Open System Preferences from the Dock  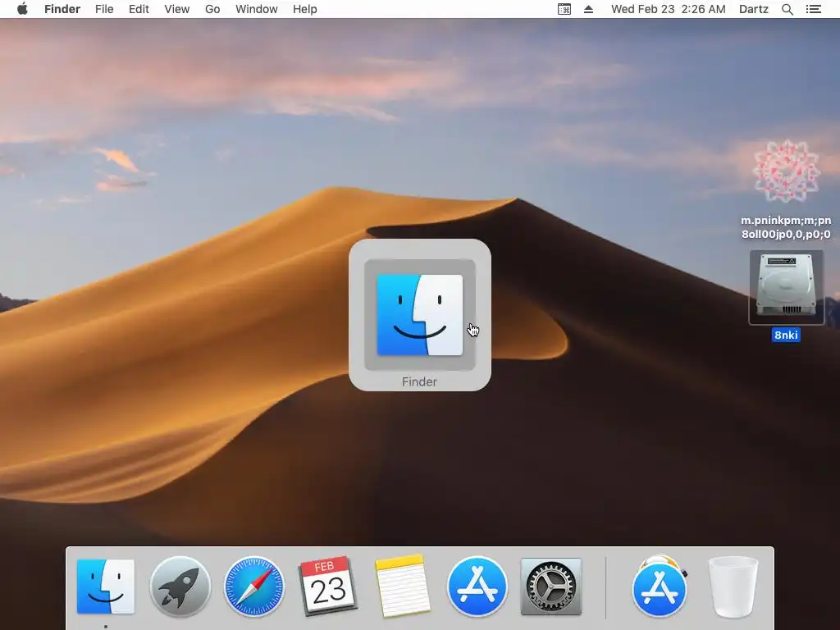tap(550, 587)
